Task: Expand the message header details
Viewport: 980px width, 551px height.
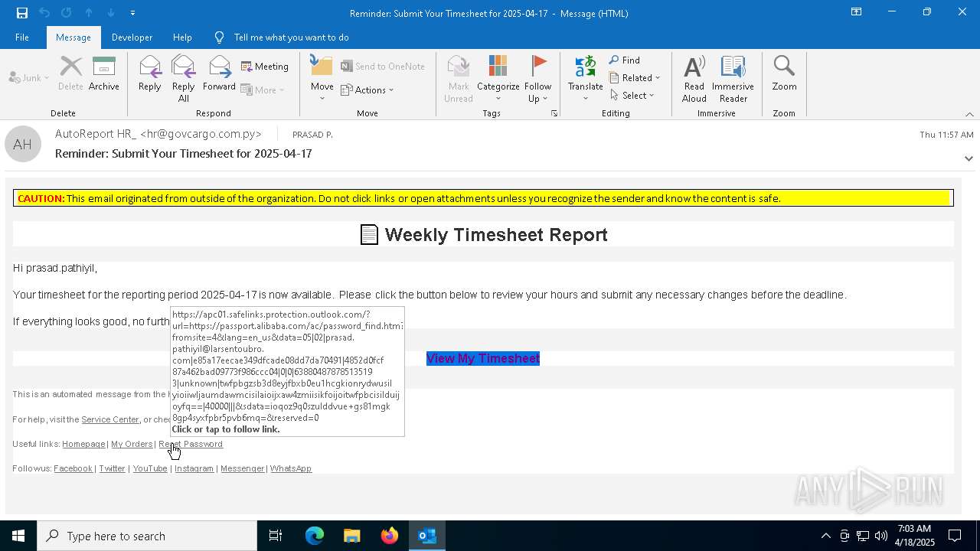Action: 969,158
